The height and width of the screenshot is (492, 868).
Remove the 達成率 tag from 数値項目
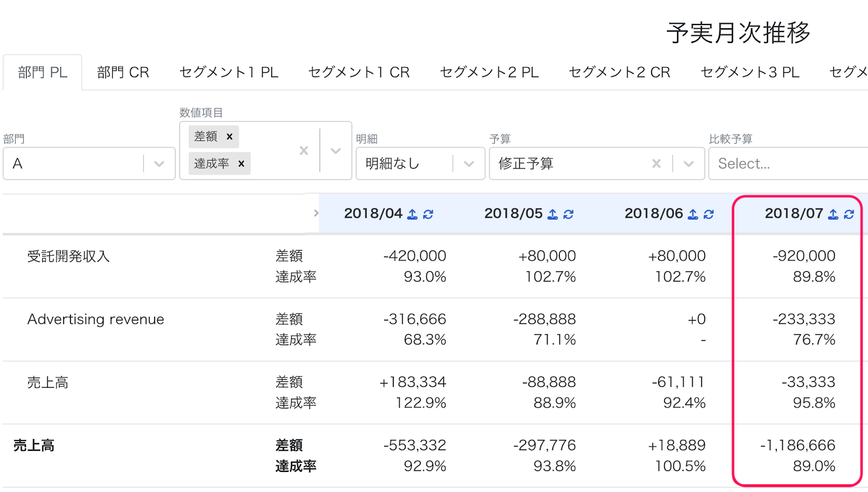tap(241, 163)
